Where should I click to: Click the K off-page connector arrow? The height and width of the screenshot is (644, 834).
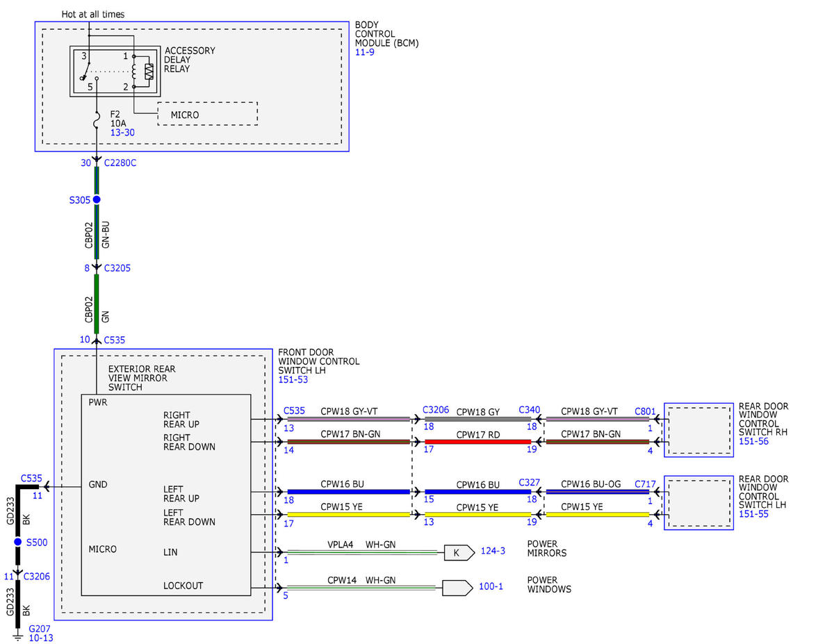[459, 553]
